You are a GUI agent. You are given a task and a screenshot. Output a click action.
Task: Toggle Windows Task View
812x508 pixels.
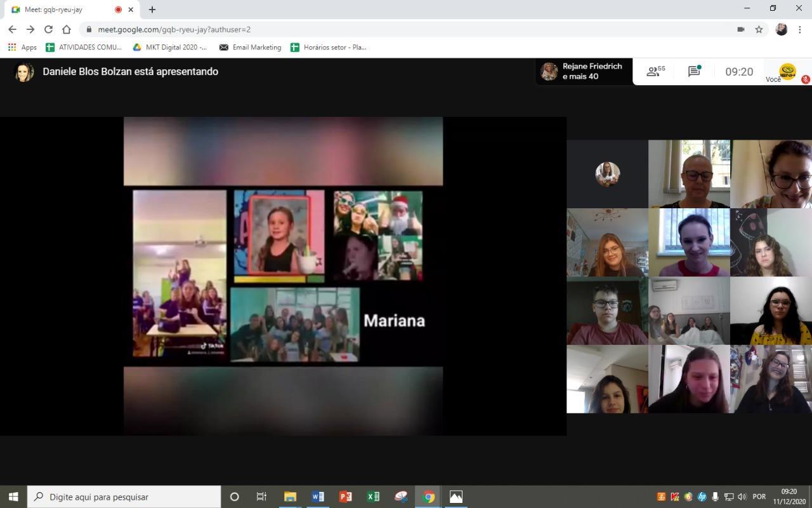pyautogui.click(x=261, y=497)
